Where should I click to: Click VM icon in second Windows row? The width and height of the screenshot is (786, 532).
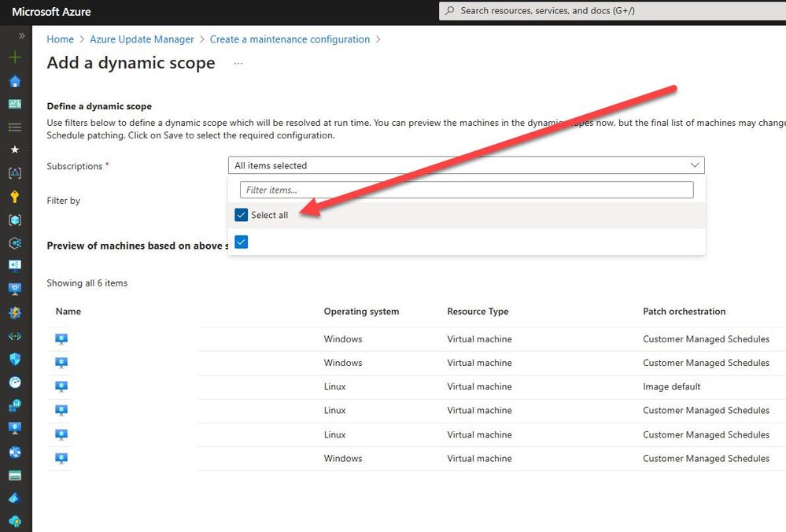(x=61, y=363)
